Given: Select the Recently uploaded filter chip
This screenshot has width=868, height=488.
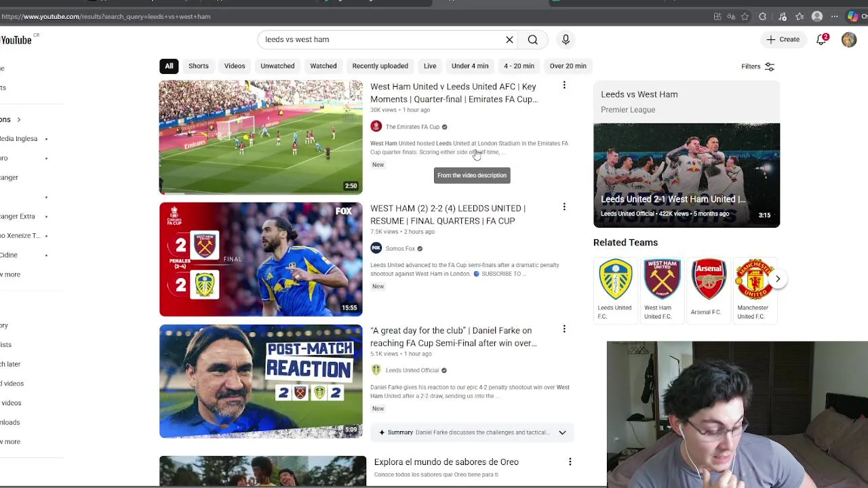Looking at the screenshot, I should 380,66.
